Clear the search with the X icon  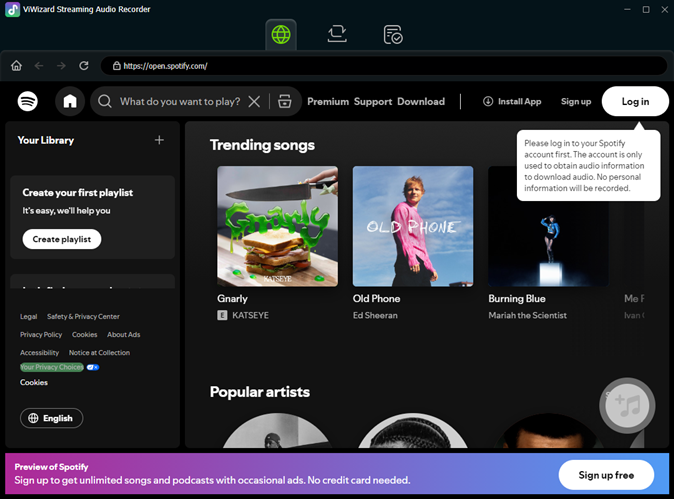pyautogui.click(x=254, y=101)
